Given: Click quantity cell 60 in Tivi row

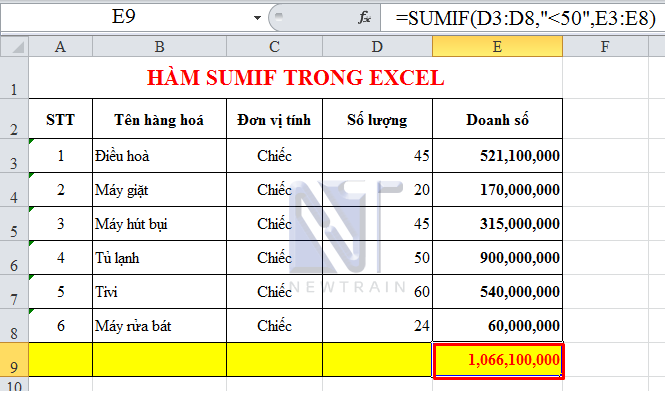Looking at the screenshot, I should [x=377, y=292].
